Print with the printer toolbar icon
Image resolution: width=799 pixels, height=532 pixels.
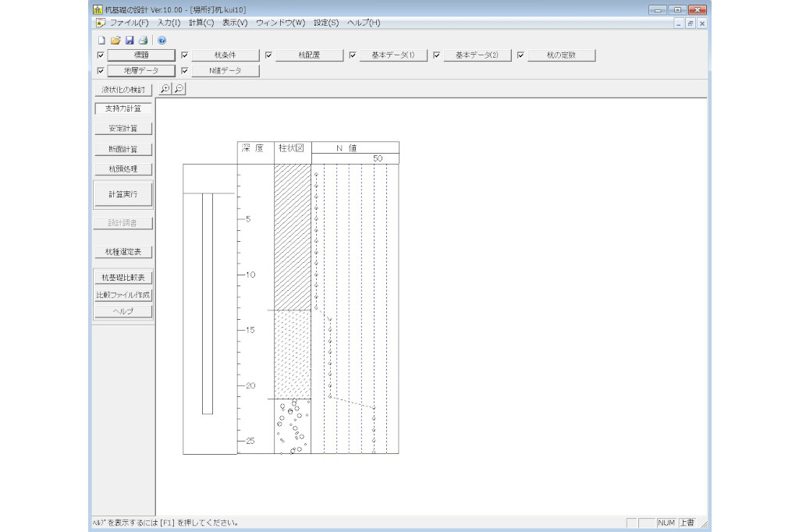[143, 40]
